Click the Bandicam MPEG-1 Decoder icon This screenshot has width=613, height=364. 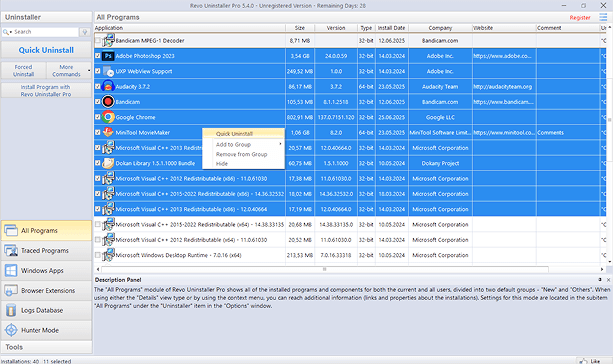click(x=108, y=40)
